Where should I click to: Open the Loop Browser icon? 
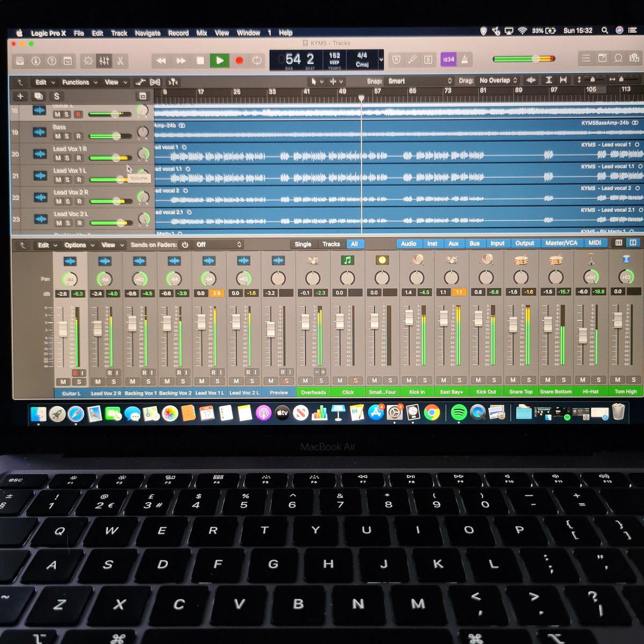(618, 58)
